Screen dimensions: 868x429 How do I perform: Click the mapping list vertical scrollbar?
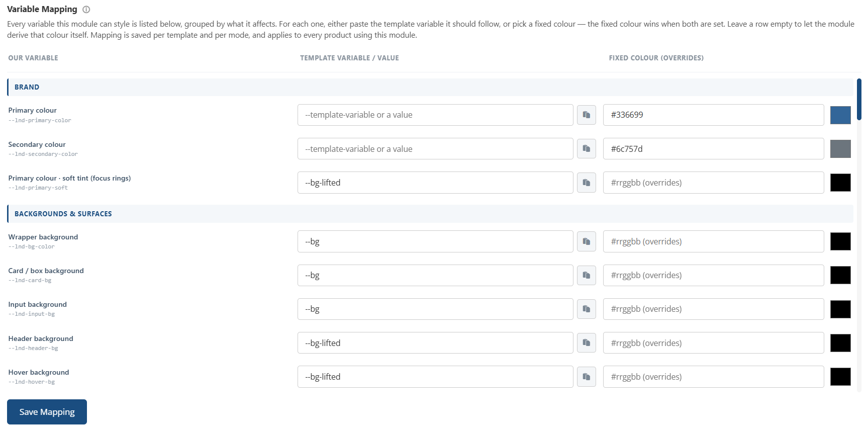pos(859,99)
